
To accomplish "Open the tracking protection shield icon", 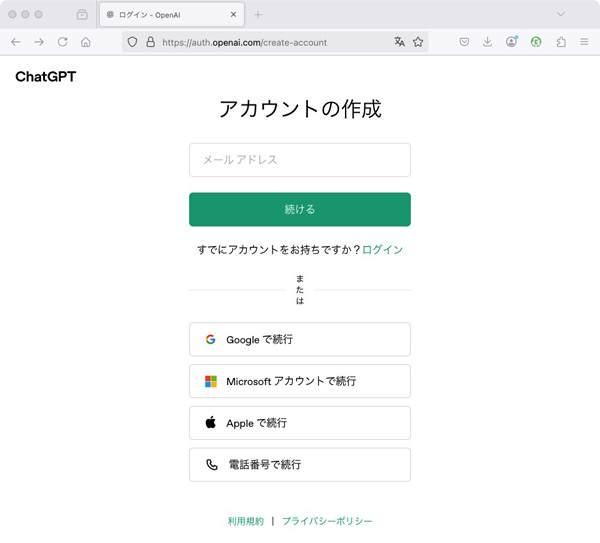I will click(133, 42).
